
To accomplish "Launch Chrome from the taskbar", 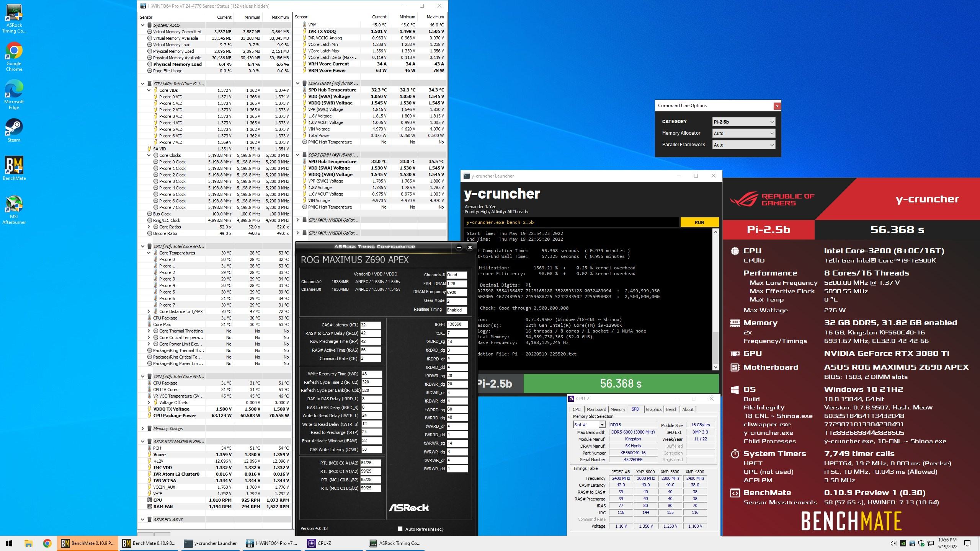I will tap(47, 543).
